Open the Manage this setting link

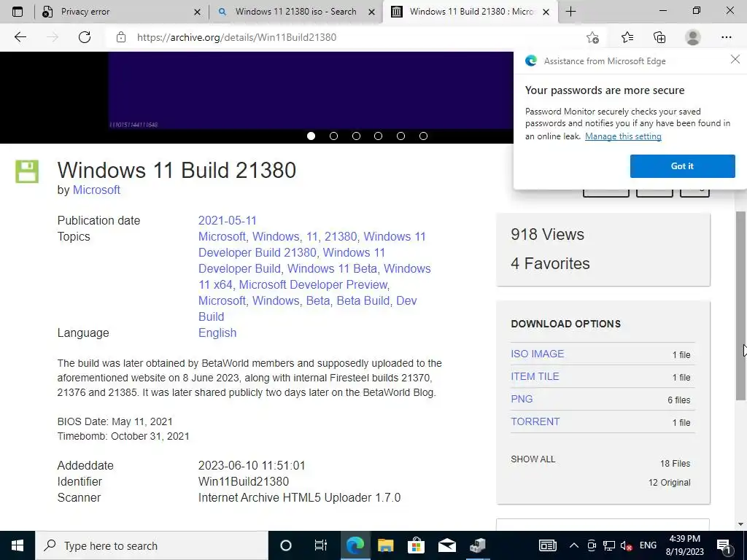tap(623, 136)
